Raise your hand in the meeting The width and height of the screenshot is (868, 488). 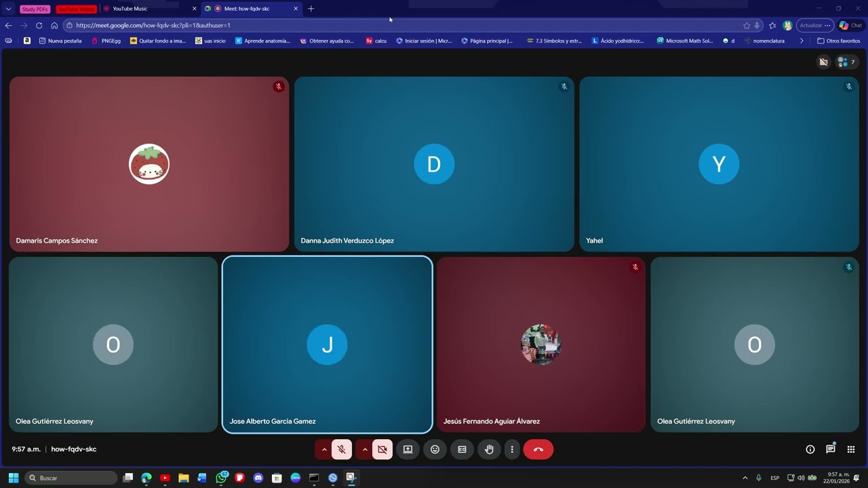[x=489, y=449]
